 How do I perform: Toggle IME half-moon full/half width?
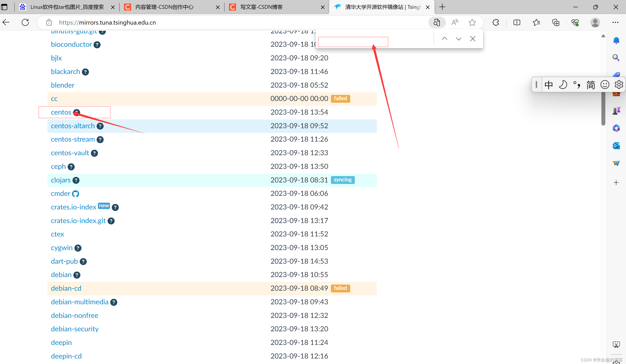(x=563, y=85)
